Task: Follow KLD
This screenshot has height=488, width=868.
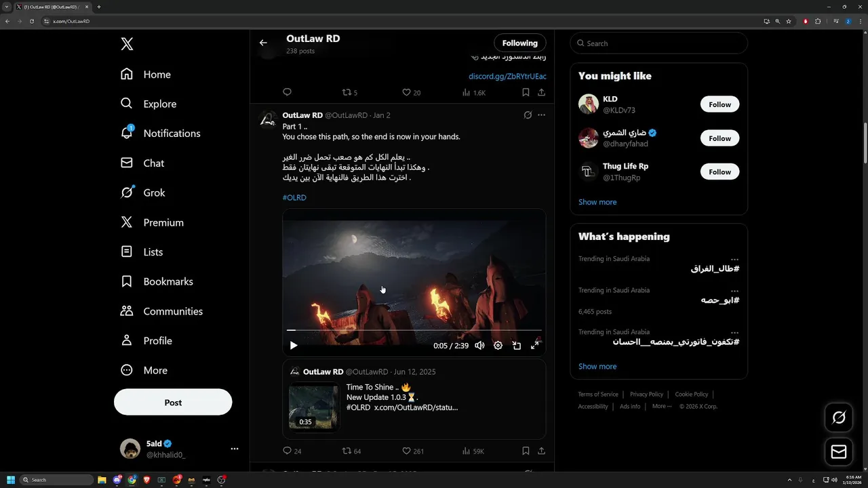Action: [x=719, y=104]
